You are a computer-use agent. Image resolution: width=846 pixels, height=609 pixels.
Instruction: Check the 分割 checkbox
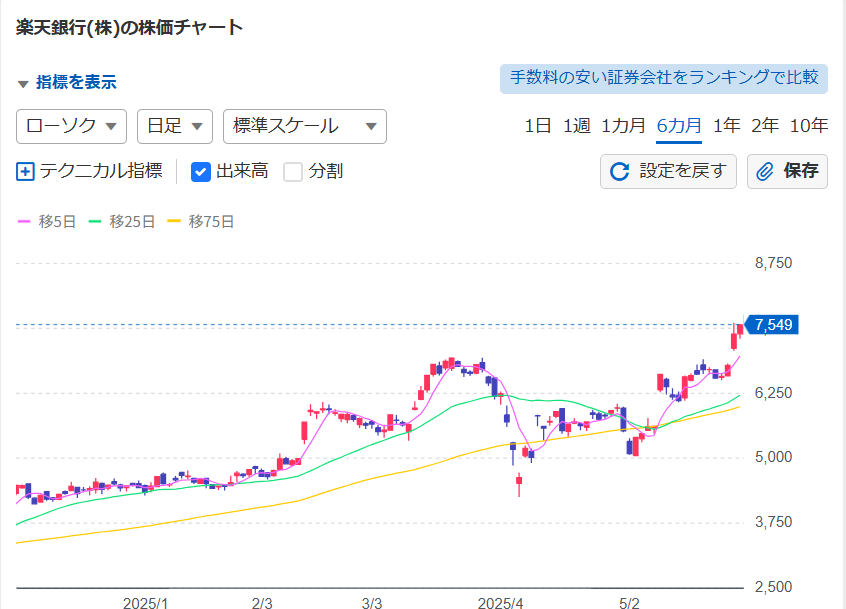[293, 172]
